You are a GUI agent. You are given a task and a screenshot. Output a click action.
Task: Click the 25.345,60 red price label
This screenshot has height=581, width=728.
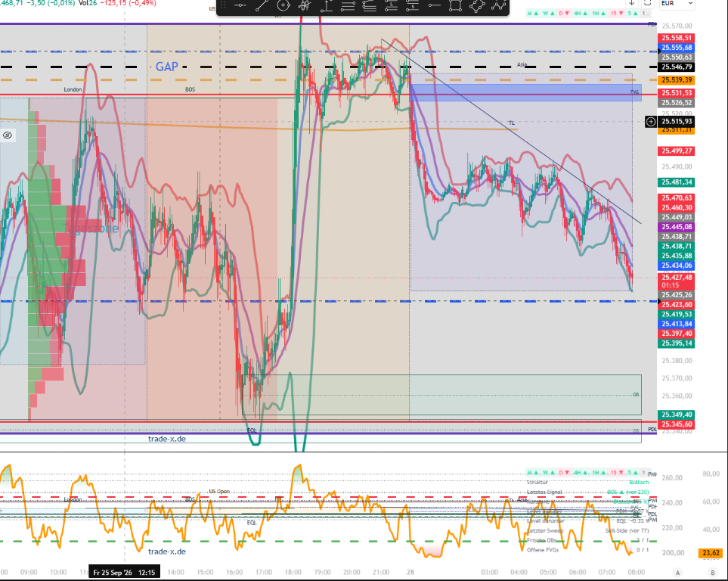pos(677,424)
